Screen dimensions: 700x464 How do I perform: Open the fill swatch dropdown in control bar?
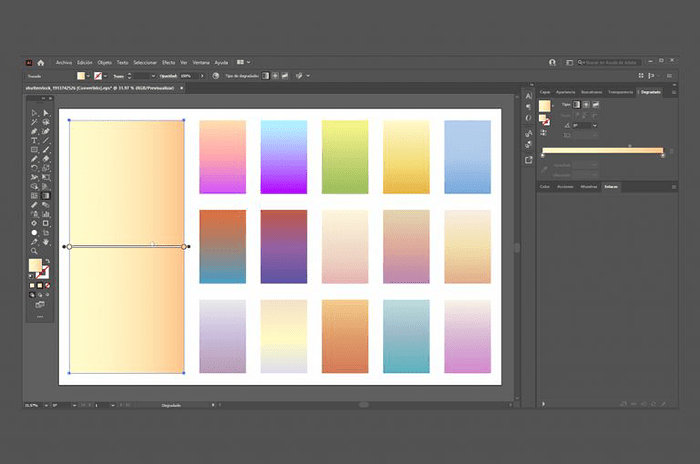tap(88, 76)
